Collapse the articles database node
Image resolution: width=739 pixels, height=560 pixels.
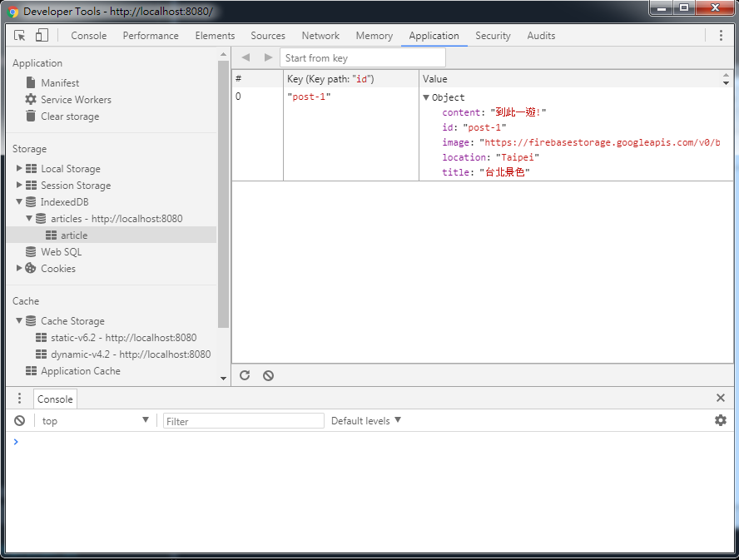(29, 218)
